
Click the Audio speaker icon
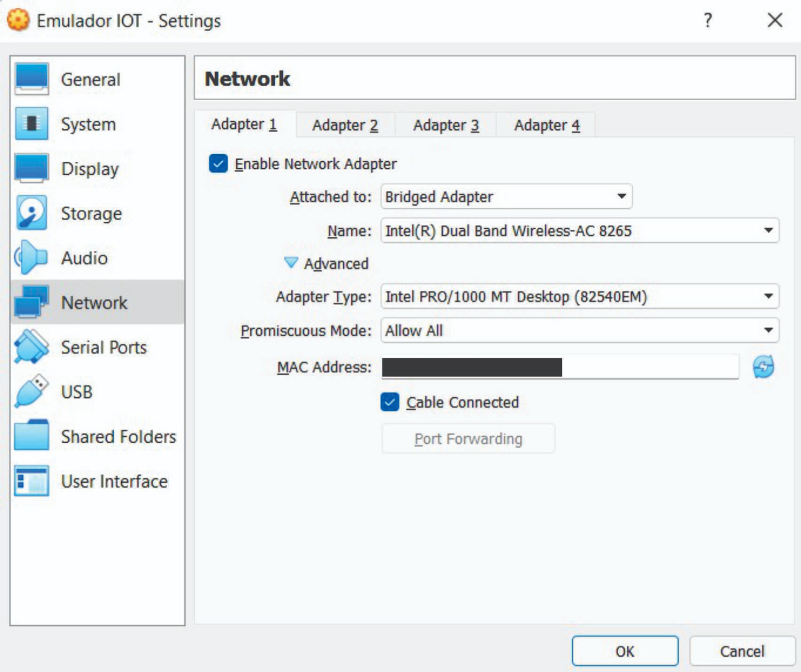31,257
